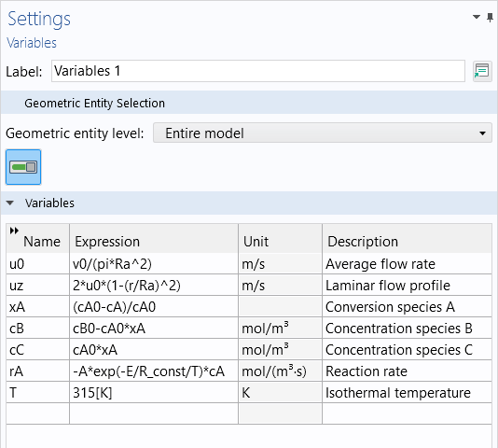Select description Concentration species C
This screenshot has width=498, height=448.
[x=407, y=350]
